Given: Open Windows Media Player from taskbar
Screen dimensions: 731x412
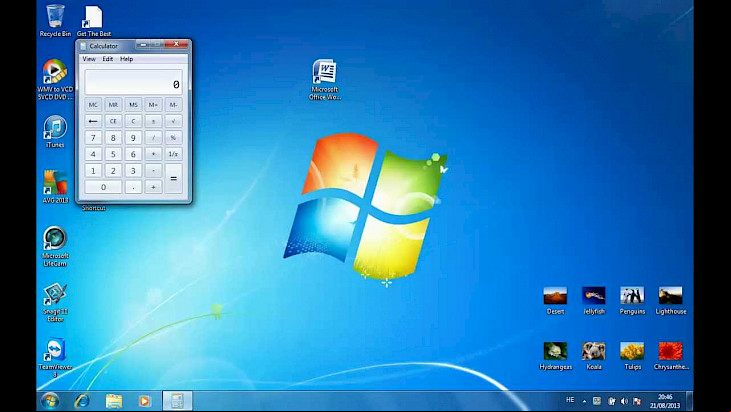Looking at the screenshot, I should pyautogui.click(x=145, y=401).
